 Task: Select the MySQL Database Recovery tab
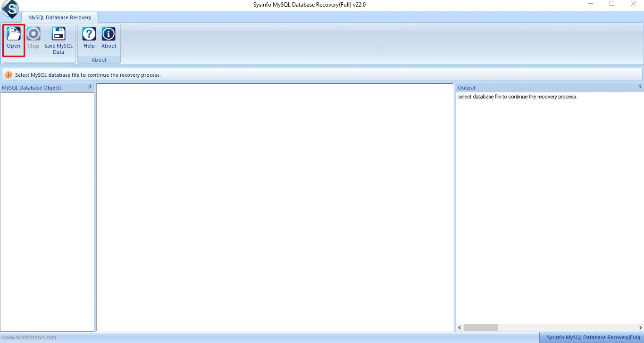point(60,17)
